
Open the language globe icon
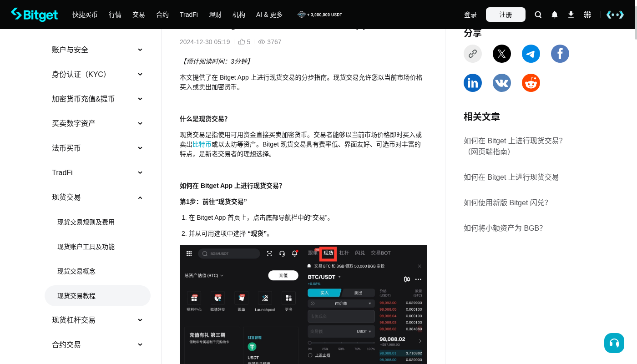(587, 15)
